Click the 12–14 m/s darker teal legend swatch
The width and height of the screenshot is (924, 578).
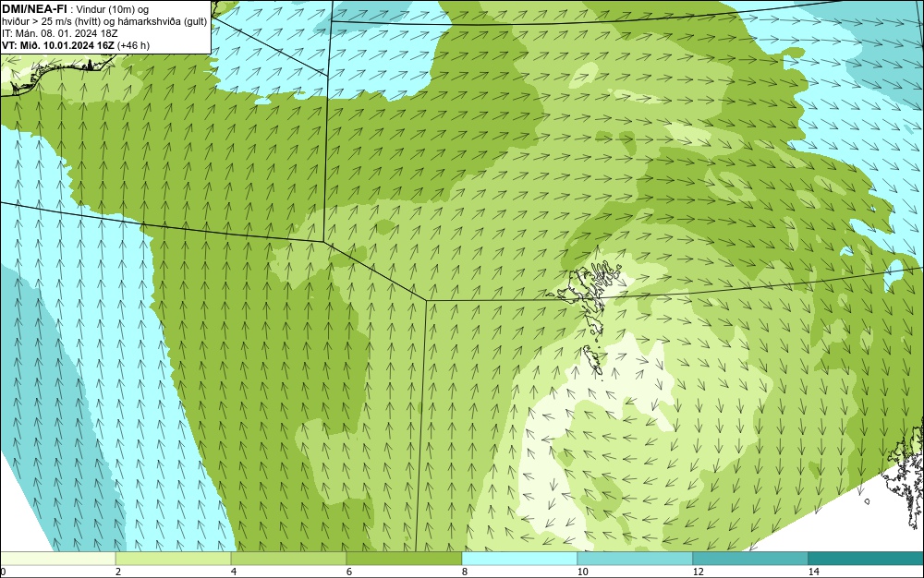[x=750, y=559]
